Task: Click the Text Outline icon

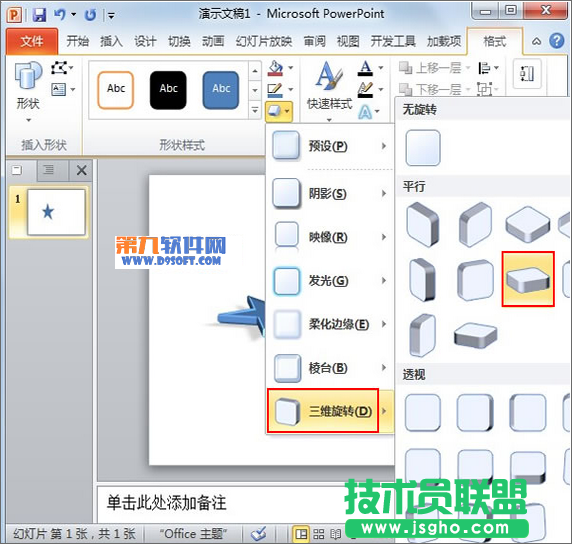Action: tap(366, 90)
